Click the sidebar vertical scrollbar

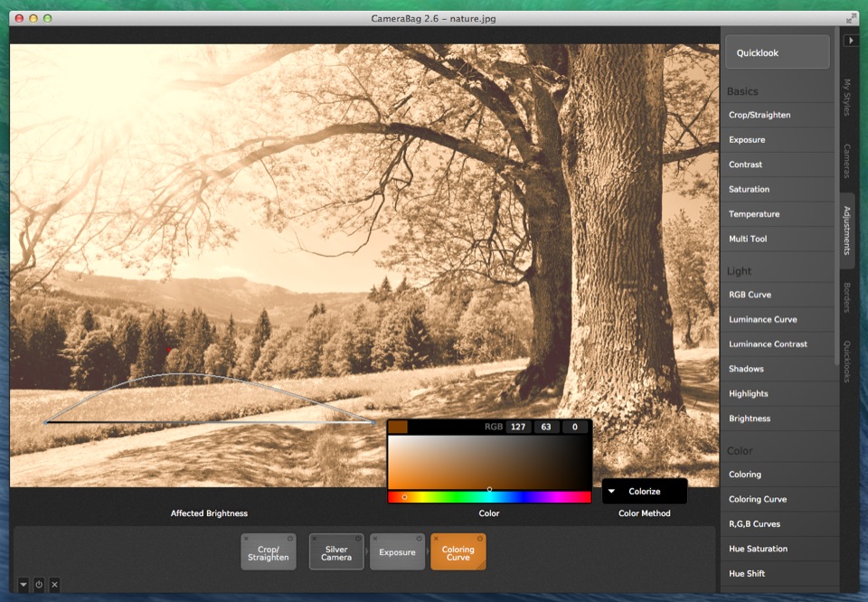coord(835,195)
